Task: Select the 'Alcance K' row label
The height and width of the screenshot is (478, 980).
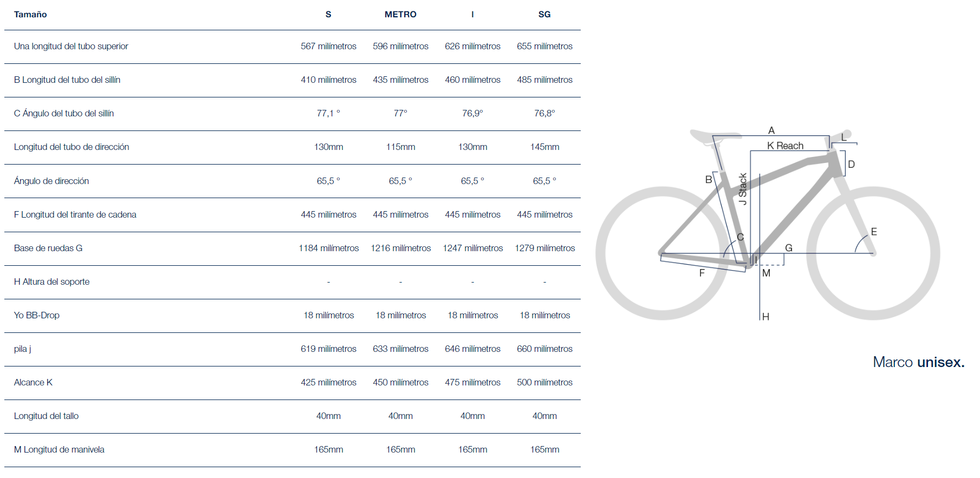Action: [33, 382]
